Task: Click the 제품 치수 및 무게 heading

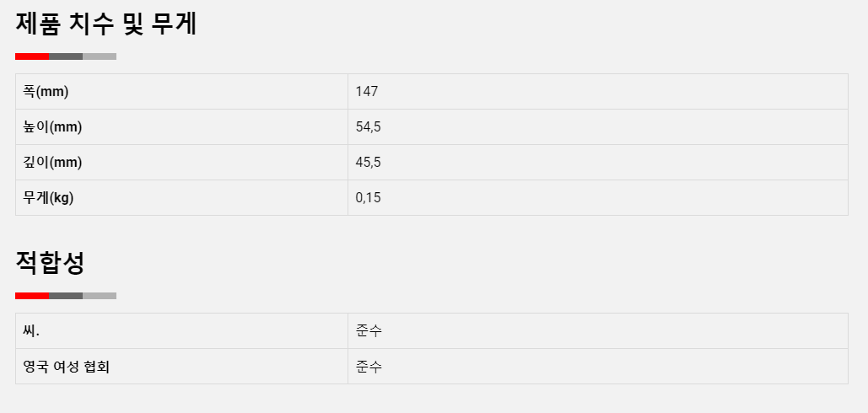Action: tap(105, 24)
